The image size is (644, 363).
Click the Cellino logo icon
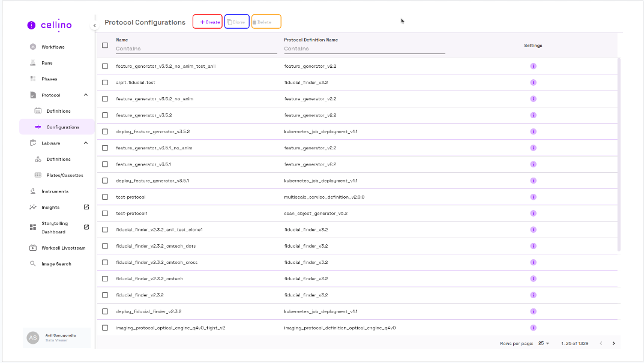click(x=32, y=25)
